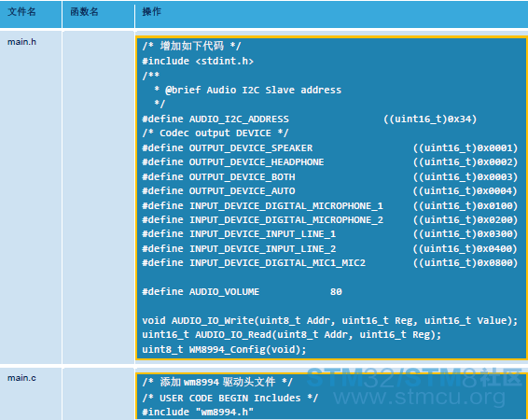Click the OUTPUT_DEVICE_HEADPHONE define

click(x=329, y=162)
